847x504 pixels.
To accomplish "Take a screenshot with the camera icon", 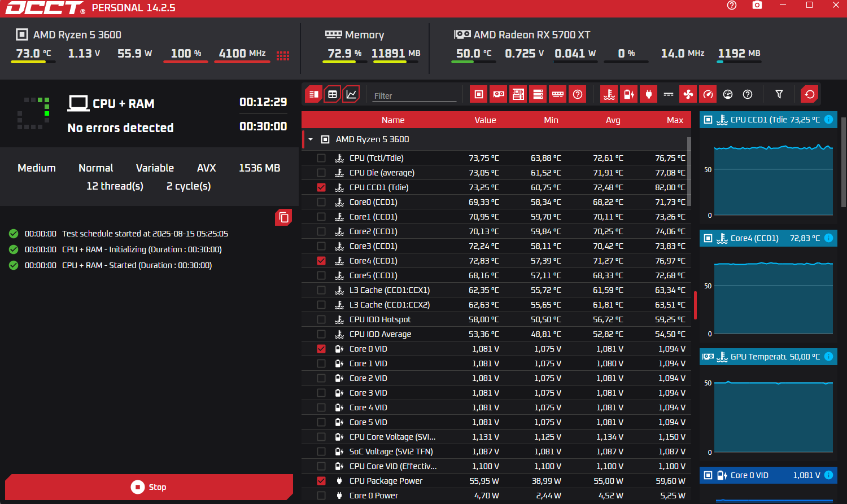I will (x=757, y=5).
